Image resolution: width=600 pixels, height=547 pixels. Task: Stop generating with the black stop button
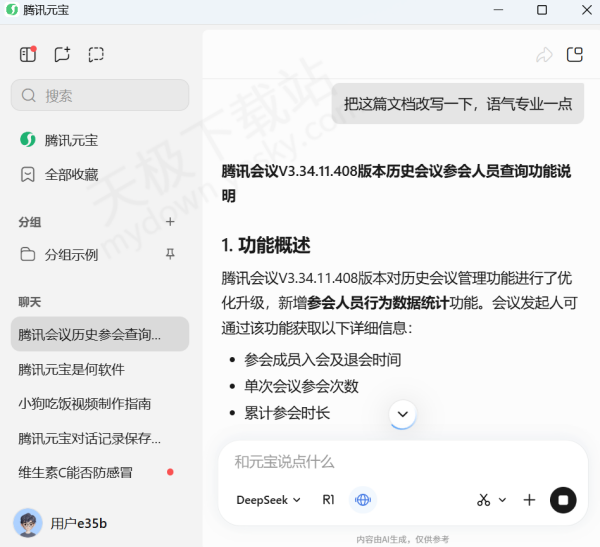click(563, 500)
